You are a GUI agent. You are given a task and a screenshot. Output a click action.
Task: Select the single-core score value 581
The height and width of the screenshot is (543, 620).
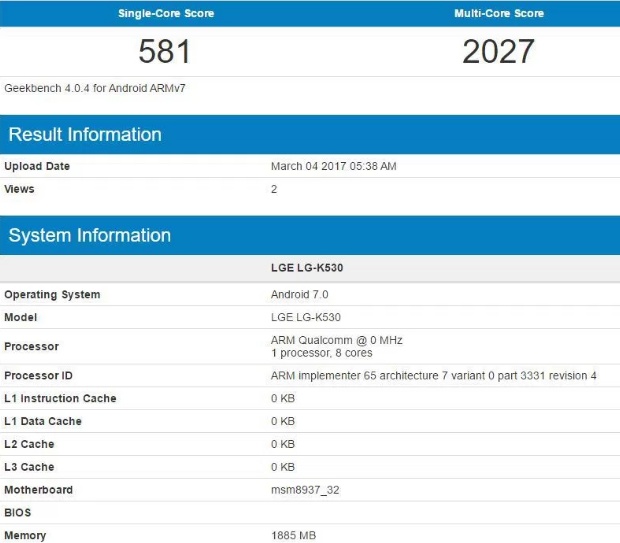tap(165, 51)
